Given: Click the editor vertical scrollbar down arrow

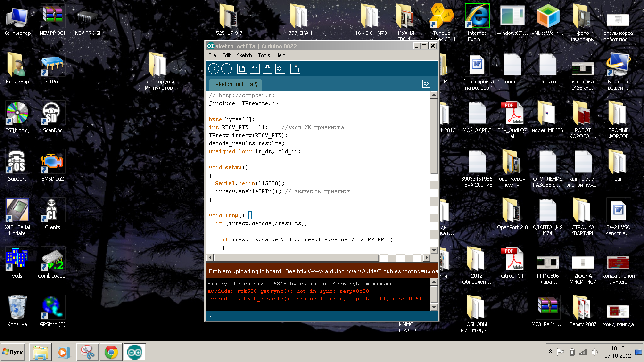Looking at the screenshot, I should click(434, 250).
